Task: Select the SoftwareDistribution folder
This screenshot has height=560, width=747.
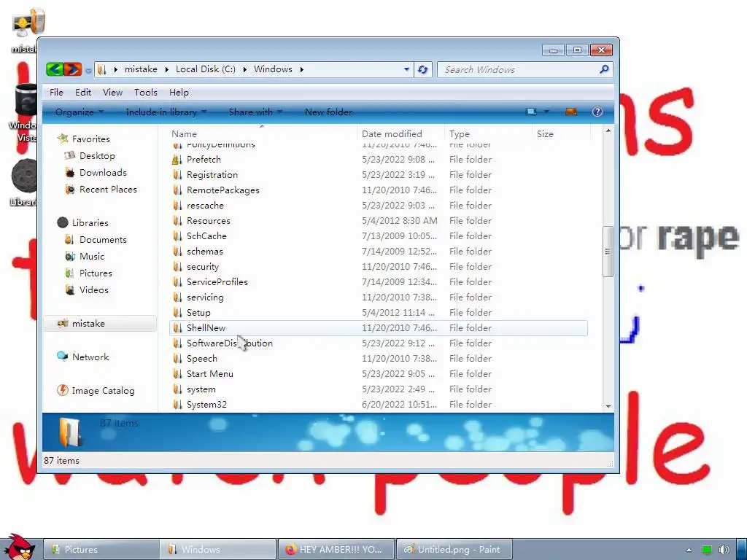Action: [x=379, y=343]
